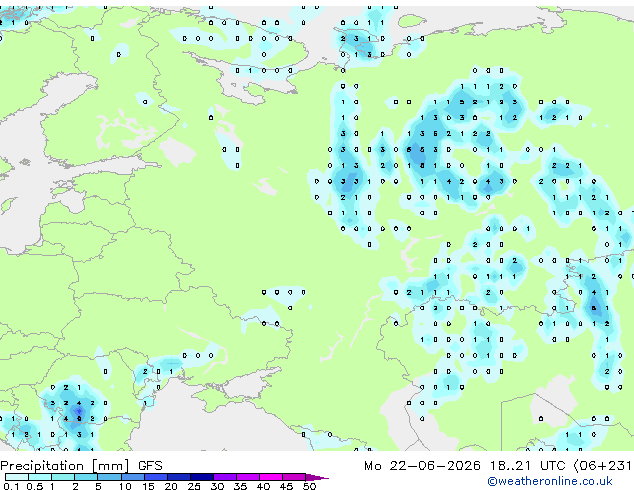Open the weatheronline.co.uk copyright link
Image resolution: width=634 pixels, height=490 pixels.
tap(549, 481)
